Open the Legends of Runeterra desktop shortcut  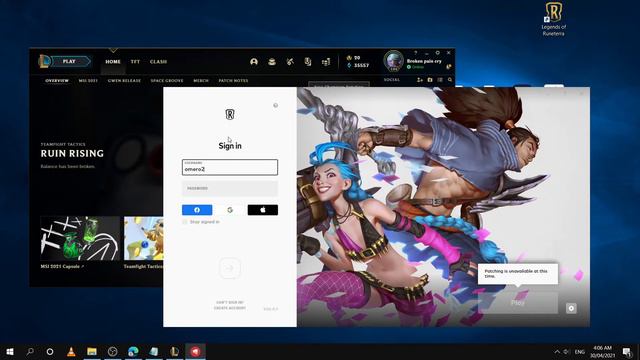pyautogui.click(x=553, y=19)
